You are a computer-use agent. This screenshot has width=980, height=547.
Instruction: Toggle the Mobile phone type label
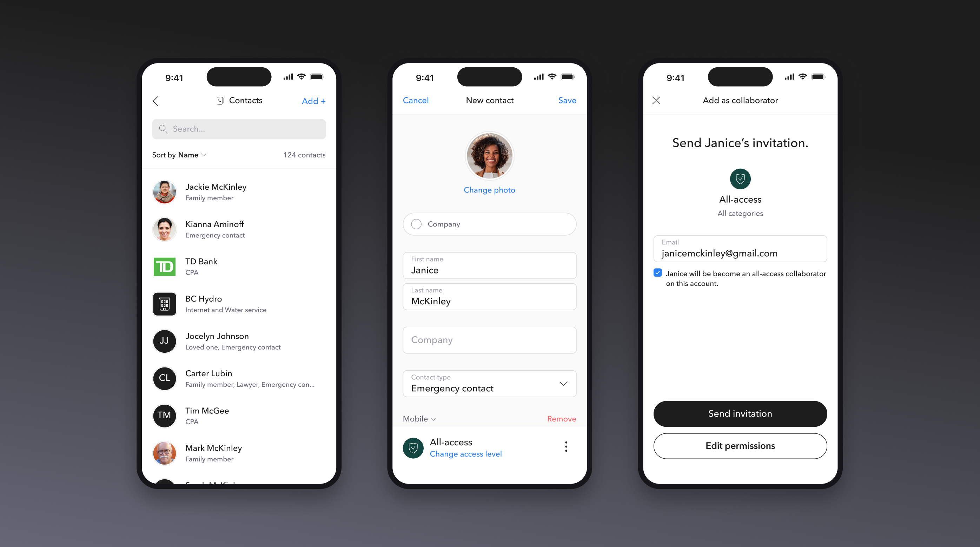pos(421,419)
